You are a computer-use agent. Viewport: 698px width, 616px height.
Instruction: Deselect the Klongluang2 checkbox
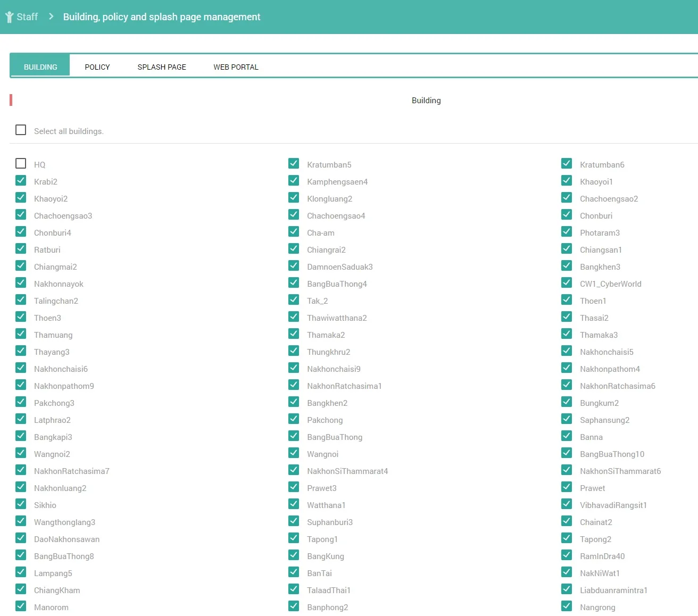tap(294, 197)
